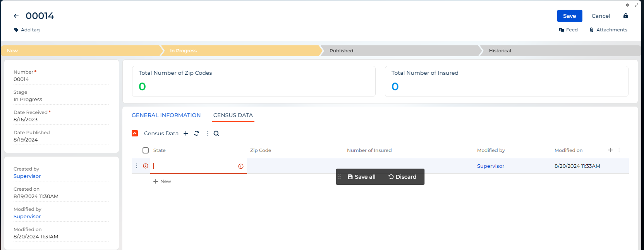Sort by the Modified by column header
The width and height of the screenshot is (644, 250).
coord(491,150)
